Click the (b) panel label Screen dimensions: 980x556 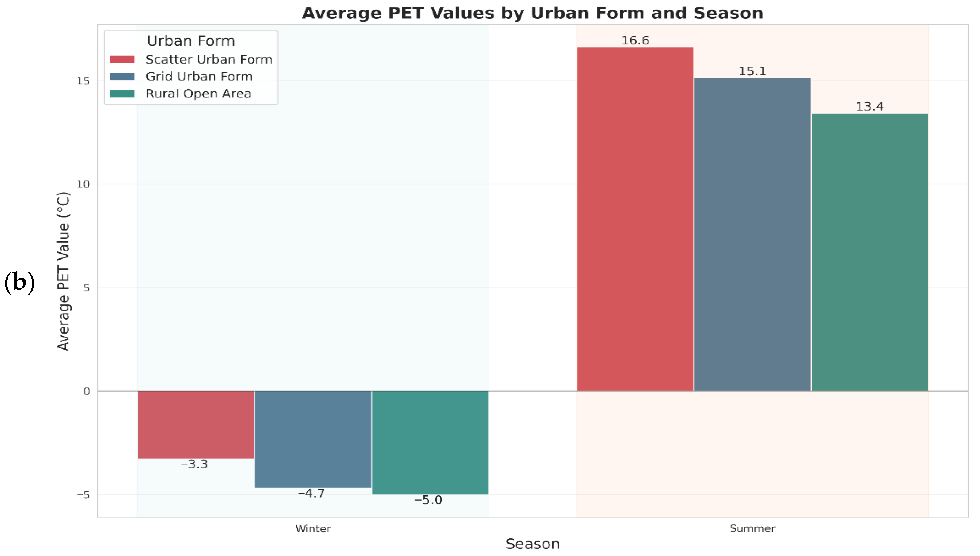click(x=19, y=282)
